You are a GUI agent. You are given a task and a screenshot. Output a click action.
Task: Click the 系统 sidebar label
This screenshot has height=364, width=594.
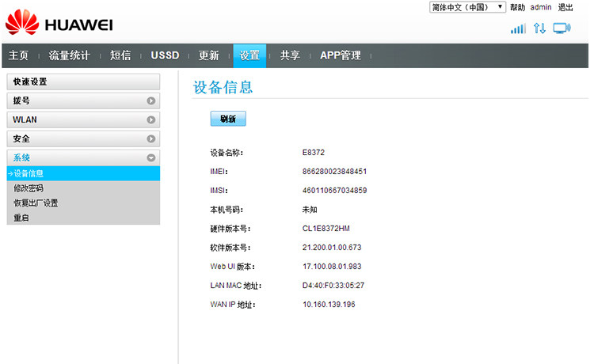21,157
